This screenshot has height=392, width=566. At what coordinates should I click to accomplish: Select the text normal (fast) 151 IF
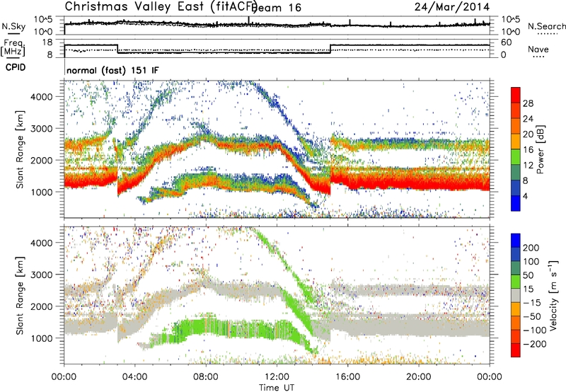click(112, 70)
